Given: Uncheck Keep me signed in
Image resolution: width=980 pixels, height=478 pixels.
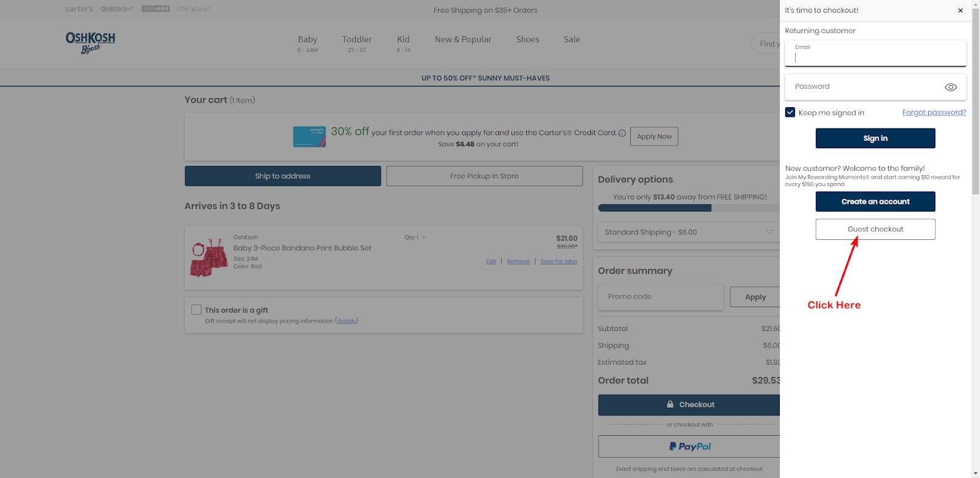Looking at the screenshot, I should (x=790, y=113).
